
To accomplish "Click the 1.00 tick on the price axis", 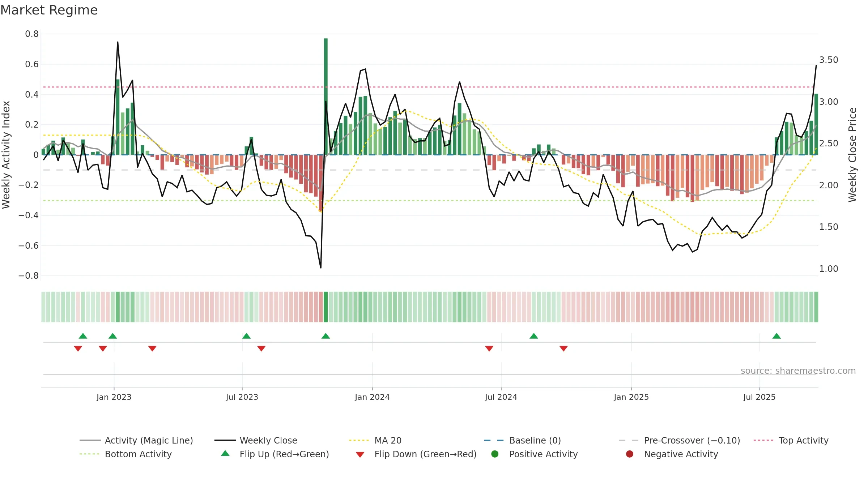I will [829, 269].
